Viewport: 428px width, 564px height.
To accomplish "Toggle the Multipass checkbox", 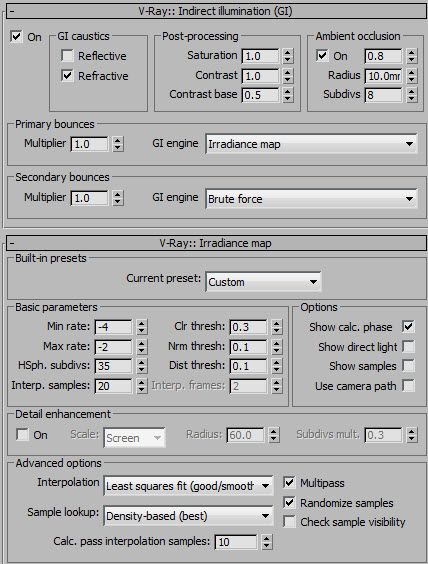I will [289, 482].
